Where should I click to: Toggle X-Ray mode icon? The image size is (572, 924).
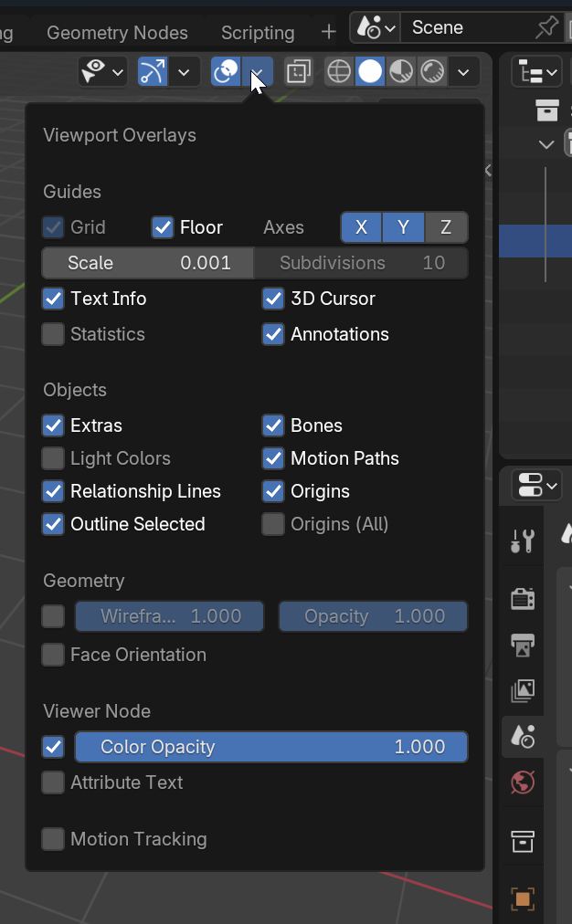[x=299, y=72]
